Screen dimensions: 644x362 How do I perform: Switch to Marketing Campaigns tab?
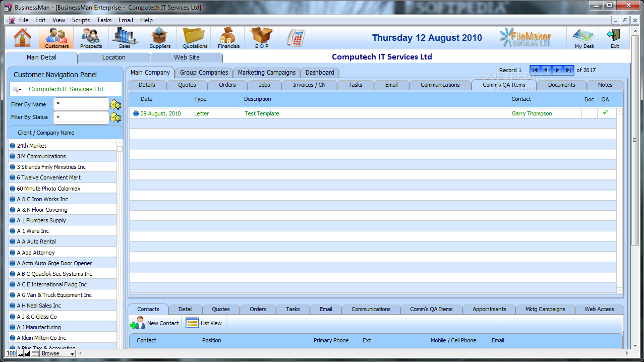267,73
